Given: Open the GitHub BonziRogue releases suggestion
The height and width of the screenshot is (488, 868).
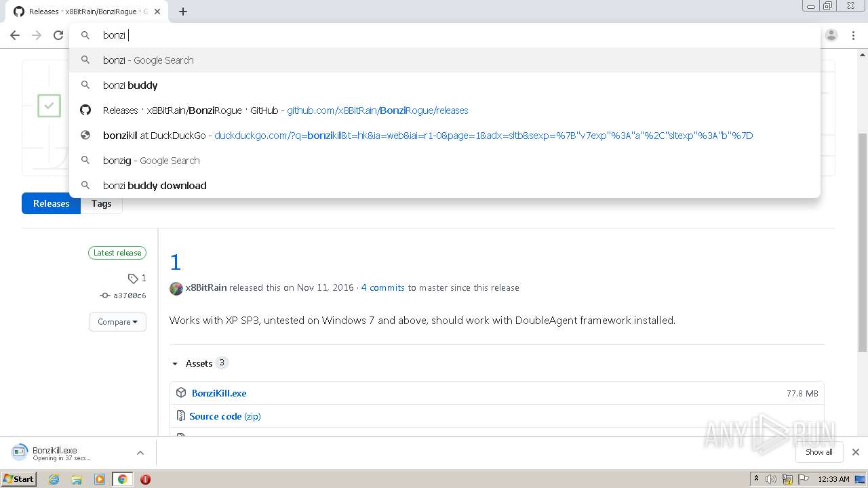Looking at the screenshot, I should click(444, 110).
